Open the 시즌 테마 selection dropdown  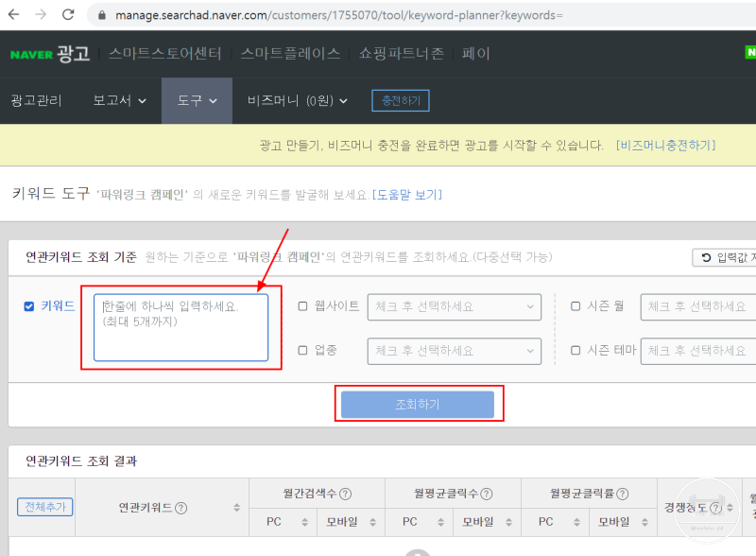[x=698, y=351]
